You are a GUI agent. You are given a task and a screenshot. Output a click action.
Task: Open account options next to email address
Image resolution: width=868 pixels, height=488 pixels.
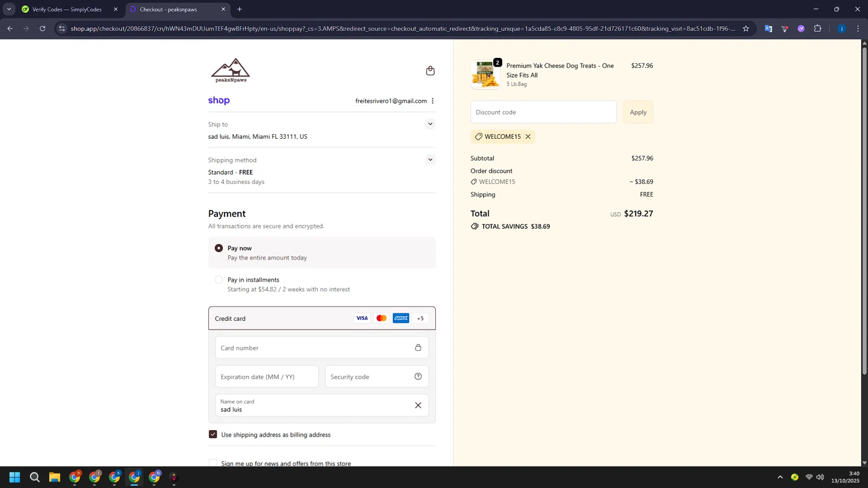pyautogui.click(x=432, y=101)
